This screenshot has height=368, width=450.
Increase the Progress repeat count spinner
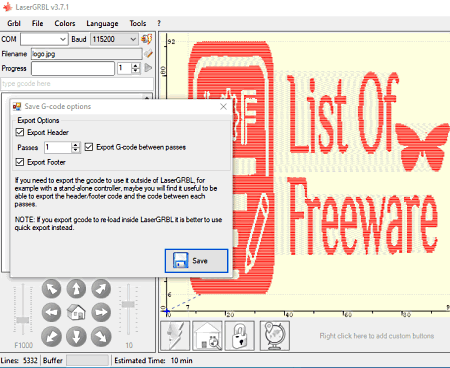point(135,65)
